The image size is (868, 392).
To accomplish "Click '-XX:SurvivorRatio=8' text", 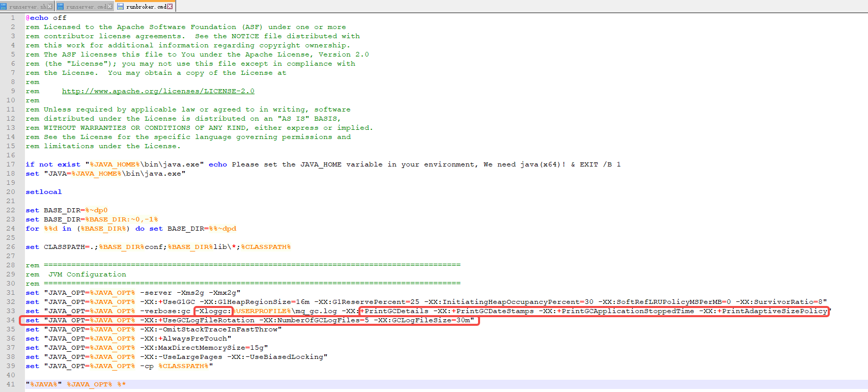I will [x=779, y=302].
